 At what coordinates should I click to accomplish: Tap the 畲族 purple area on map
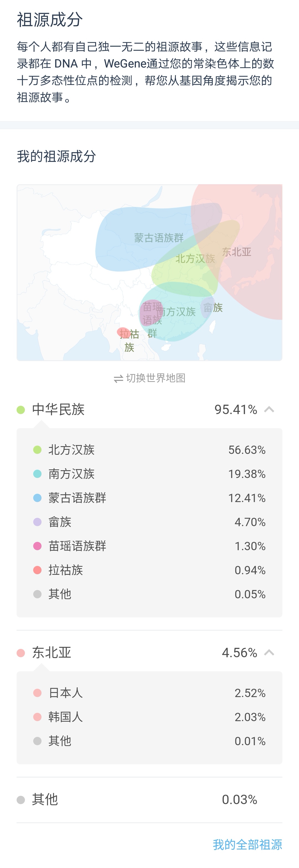pyautogui.click(x=208, y=307)
